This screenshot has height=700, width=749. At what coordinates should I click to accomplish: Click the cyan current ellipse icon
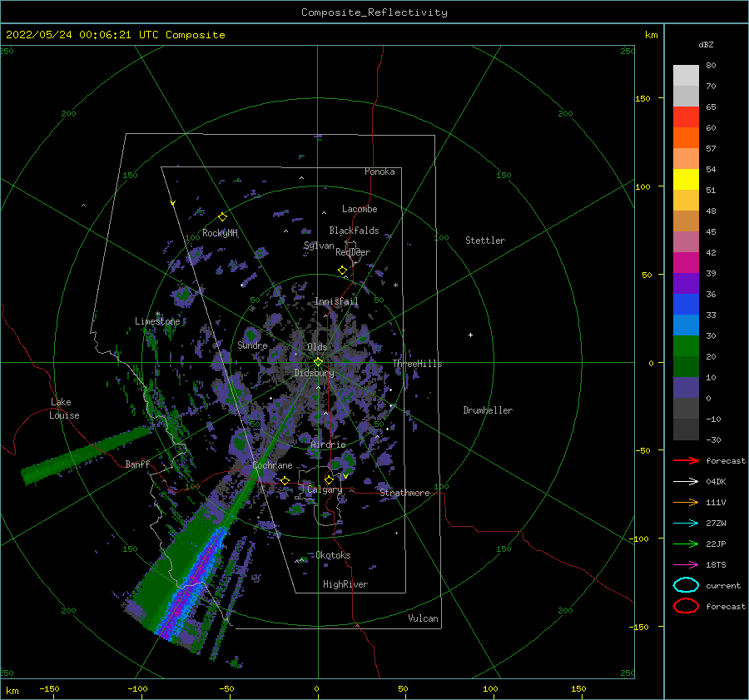686,585
